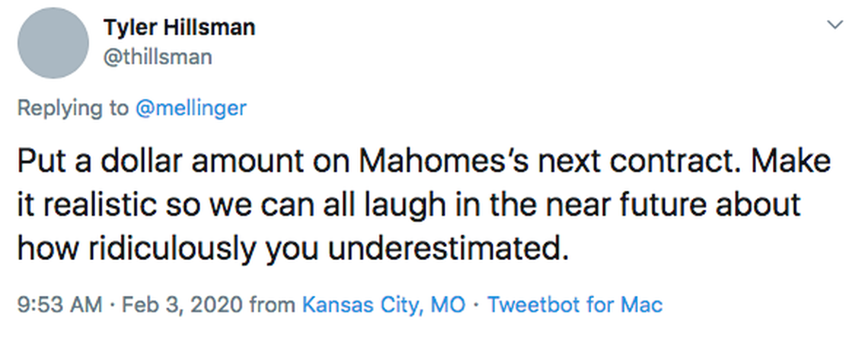
Task: Open the @mellinger profile link
Action: (x=190, y=108)
